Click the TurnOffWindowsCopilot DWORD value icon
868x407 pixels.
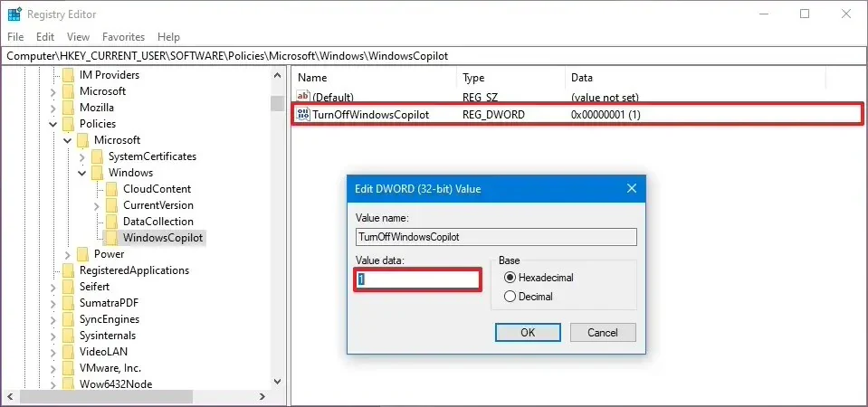coord(303,115)
